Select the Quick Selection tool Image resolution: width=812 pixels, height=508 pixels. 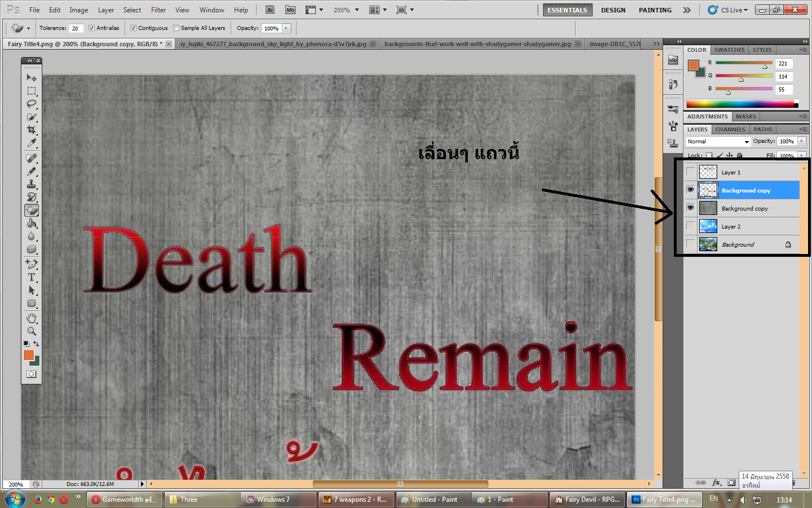click(x=32, y=117)
